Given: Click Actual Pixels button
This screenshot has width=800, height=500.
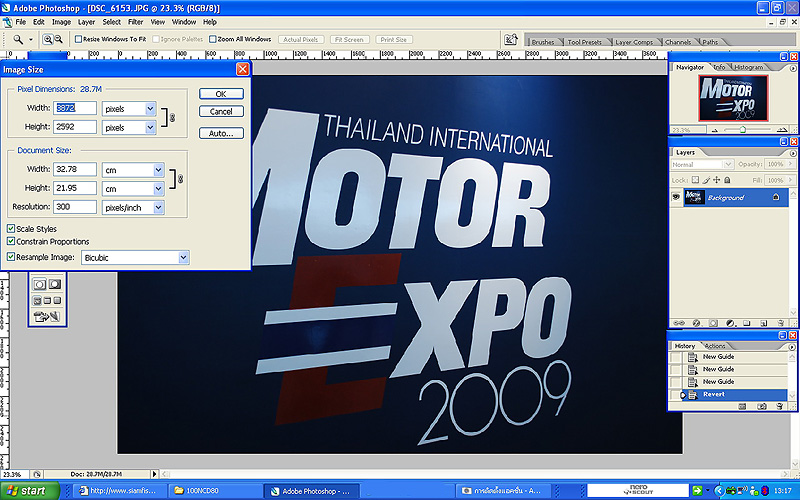Looking at the screenshot, I should pyautogui.click(x=301, y=39).
